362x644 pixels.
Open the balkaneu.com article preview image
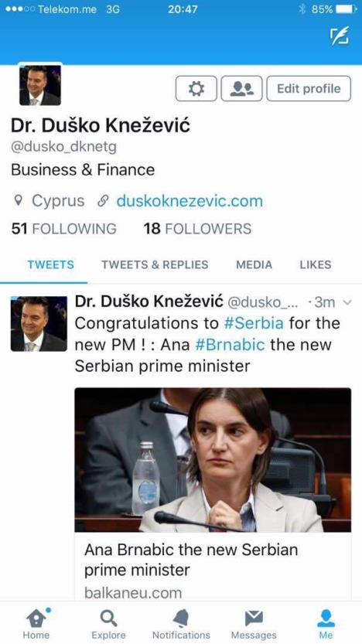click(213, 460)
